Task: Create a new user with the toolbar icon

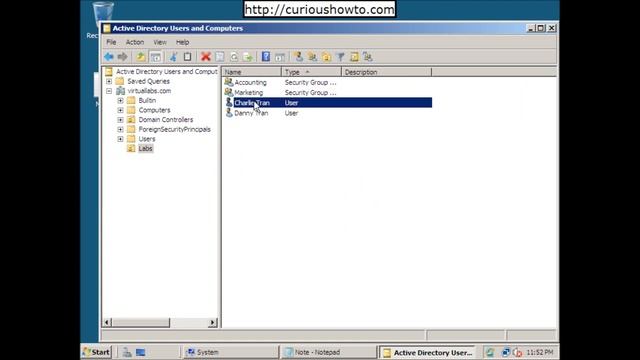Action: click(x=299, y=57)
